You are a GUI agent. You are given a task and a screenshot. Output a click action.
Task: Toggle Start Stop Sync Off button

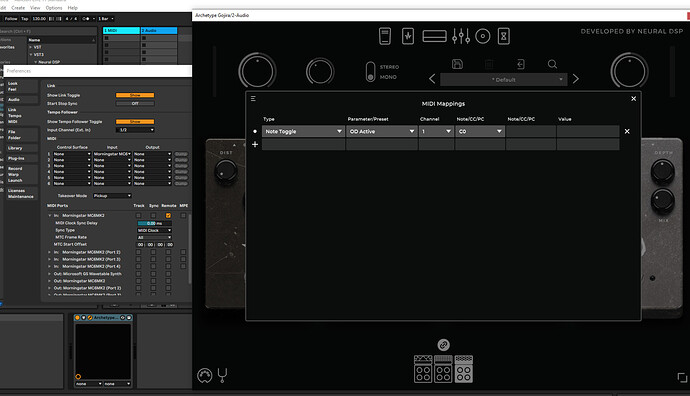pos(135,103)
